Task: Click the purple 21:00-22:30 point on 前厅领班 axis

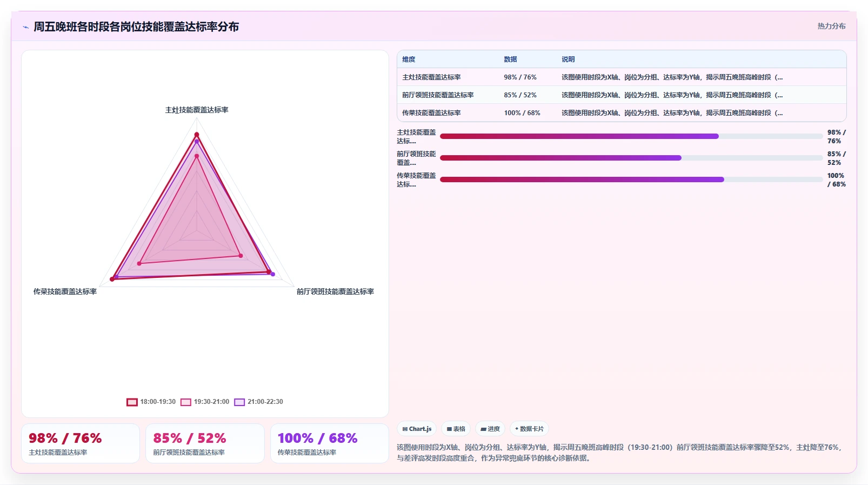Action: pyautogui.click(x=273, y=274)
